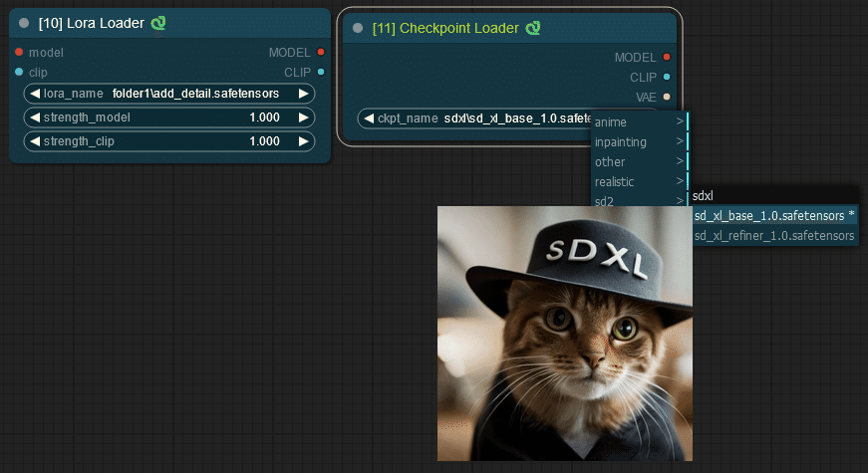Viewport: 868px width, 473px height.
Task: Click the CLIP output dot on Lora Loader
Action: click(x=321, y=72)
